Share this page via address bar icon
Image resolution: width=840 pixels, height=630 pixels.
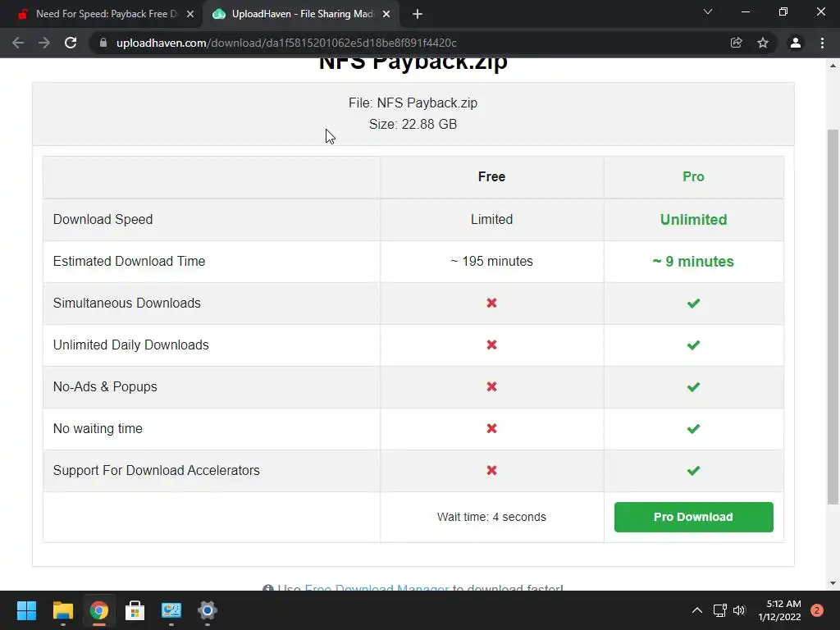736,43
